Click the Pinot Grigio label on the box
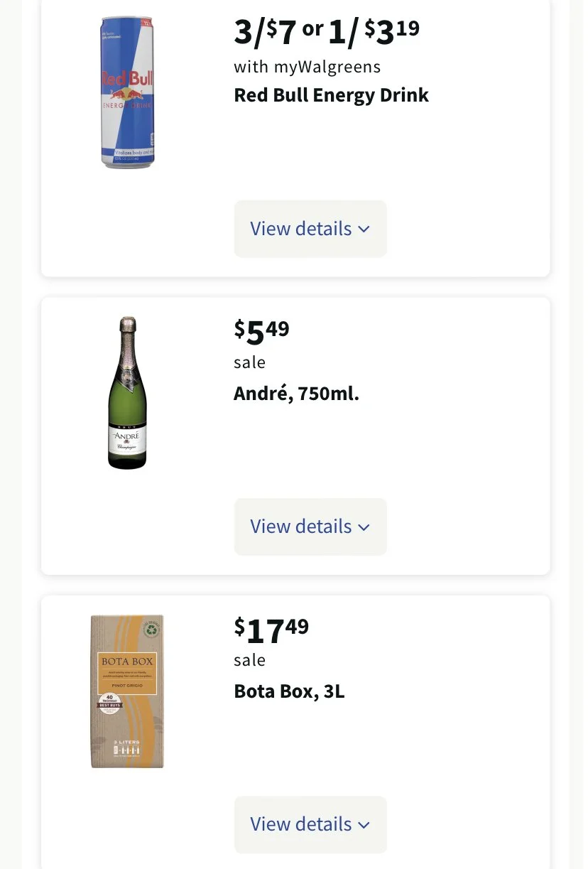588x869 pixels. tap(127, 684)
